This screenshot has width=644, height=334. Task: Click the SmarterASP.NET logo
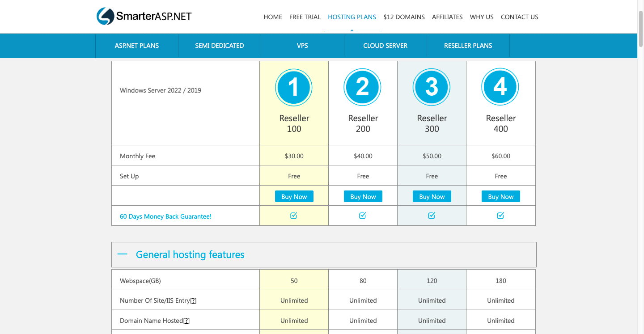pyautogui.click(x=144, y=17)
